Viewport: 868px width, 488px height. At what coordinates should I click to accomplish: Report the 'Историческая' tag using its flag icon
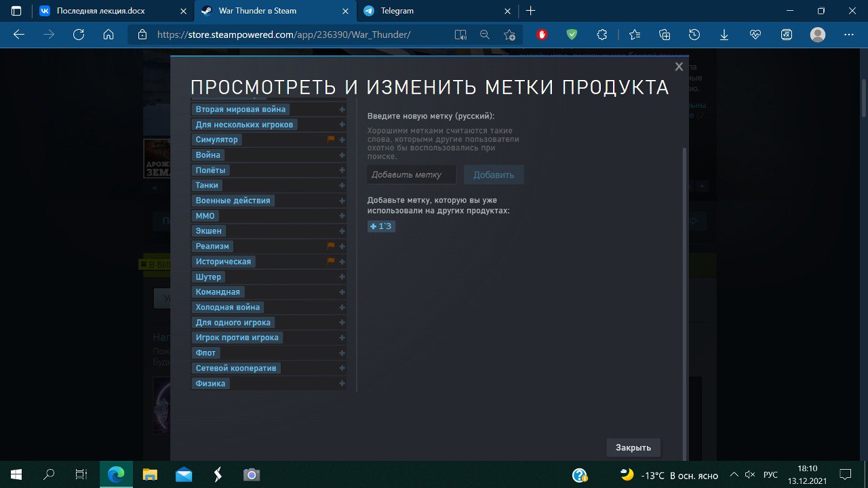pos(332,261)
